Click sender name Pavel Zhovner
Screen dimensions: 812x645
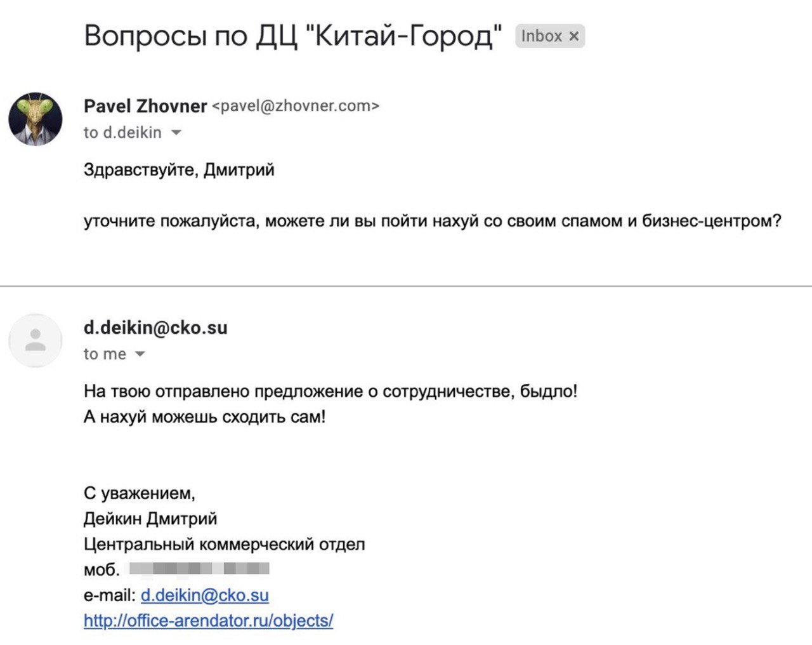pos(145,106)
